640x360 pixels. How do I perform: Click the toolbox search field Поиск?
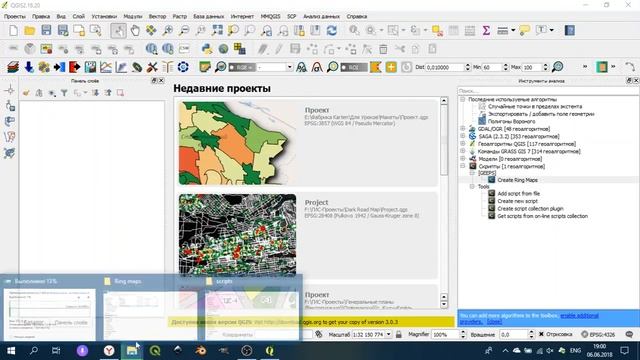pyautogui.click(x=548, y=91)
